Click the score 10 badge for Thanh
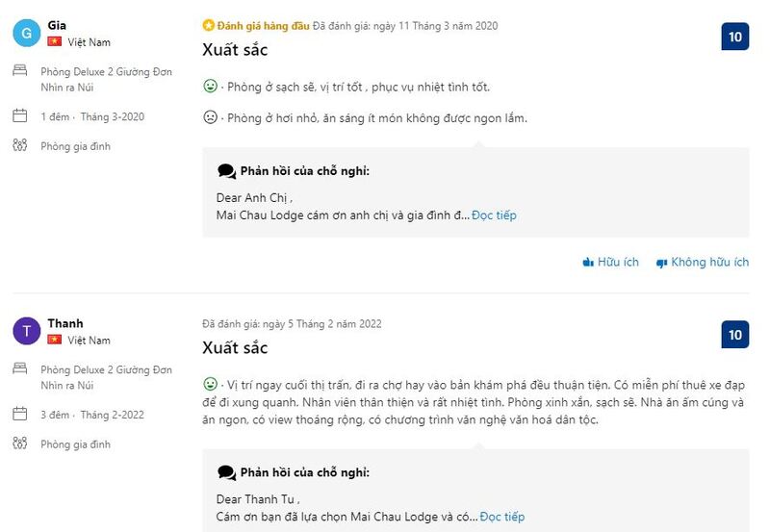The width and height of the screenshot is (770, 532). 734,335
